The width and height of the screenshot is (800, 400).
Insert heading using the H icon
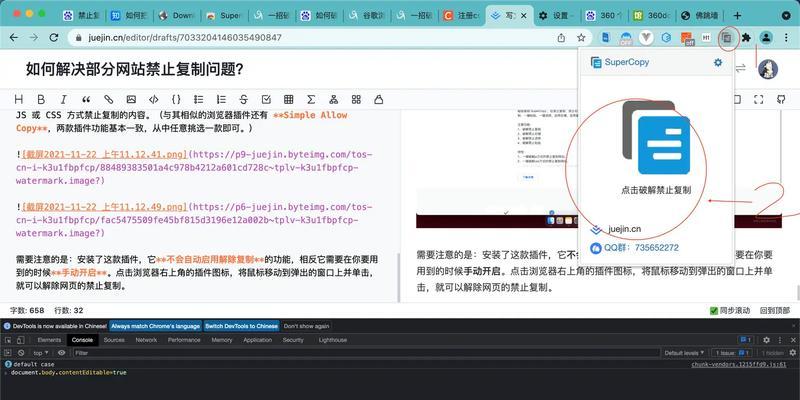tap(19, 99)
